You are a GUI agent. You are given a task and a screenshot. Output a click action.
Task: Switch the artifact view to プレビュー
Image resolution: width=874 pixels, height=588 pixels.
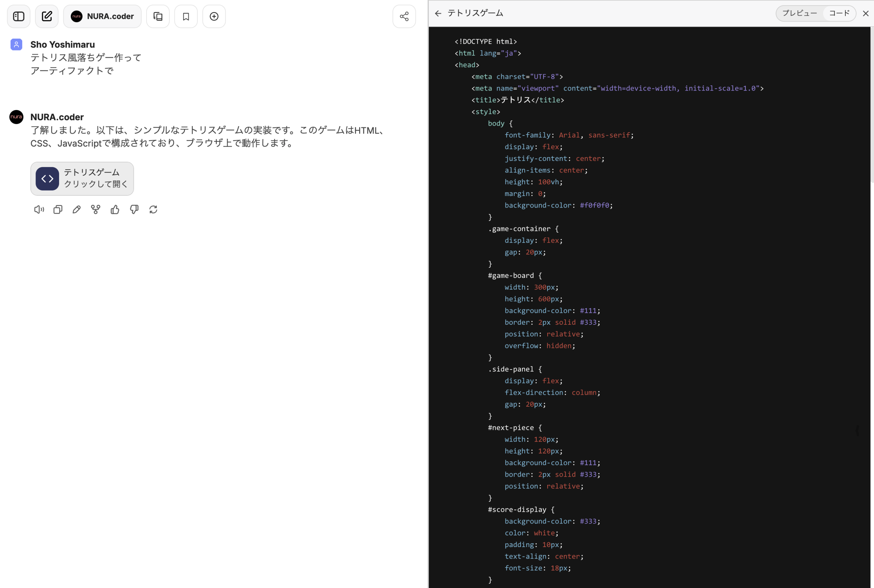pos(800,13)
